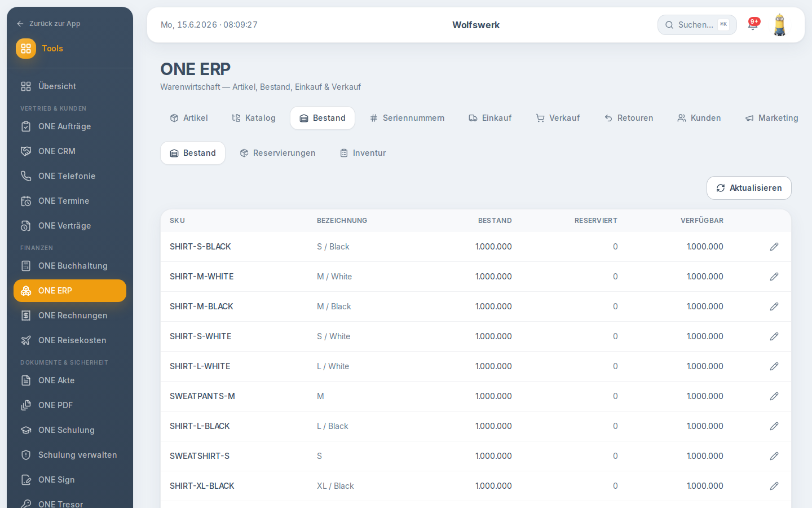812x508 pixels.
Task: Switch to the Artikel tab
Action: 189,118
